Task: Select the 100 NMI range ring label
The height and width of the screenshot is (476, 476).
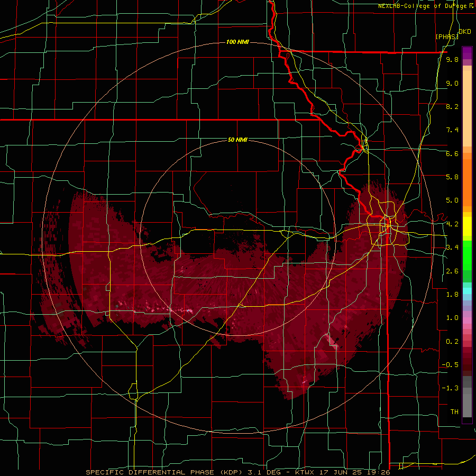Action: (x=237, y=42)
